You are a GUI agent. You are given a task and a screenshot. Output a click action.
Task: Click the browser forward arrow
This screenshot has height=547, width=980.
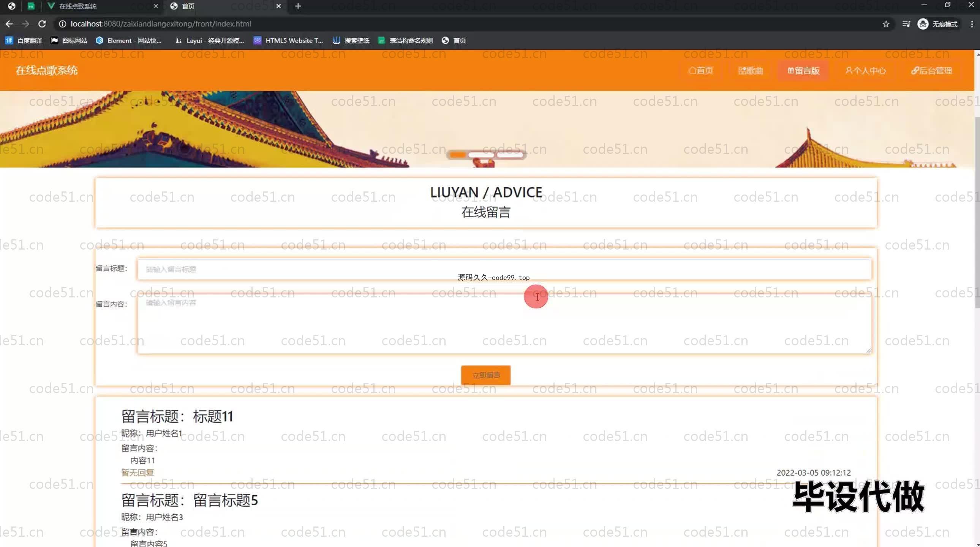click(x=25, y=24)
